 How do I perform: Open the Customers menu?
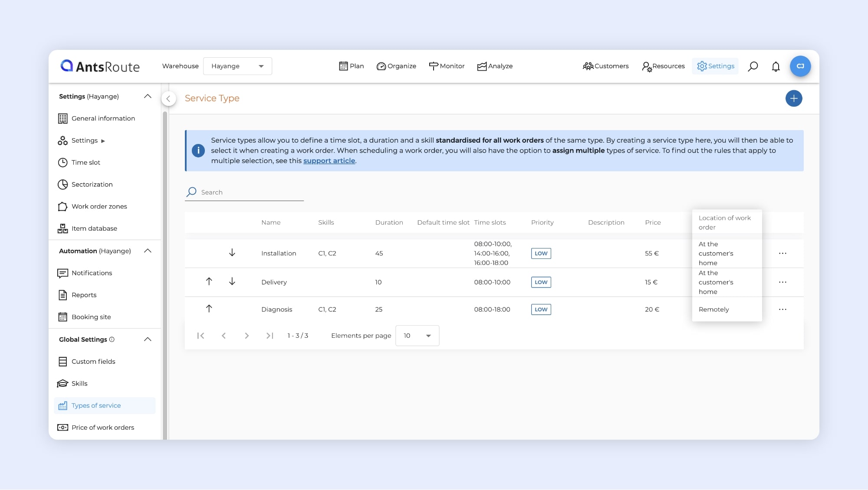605,66
